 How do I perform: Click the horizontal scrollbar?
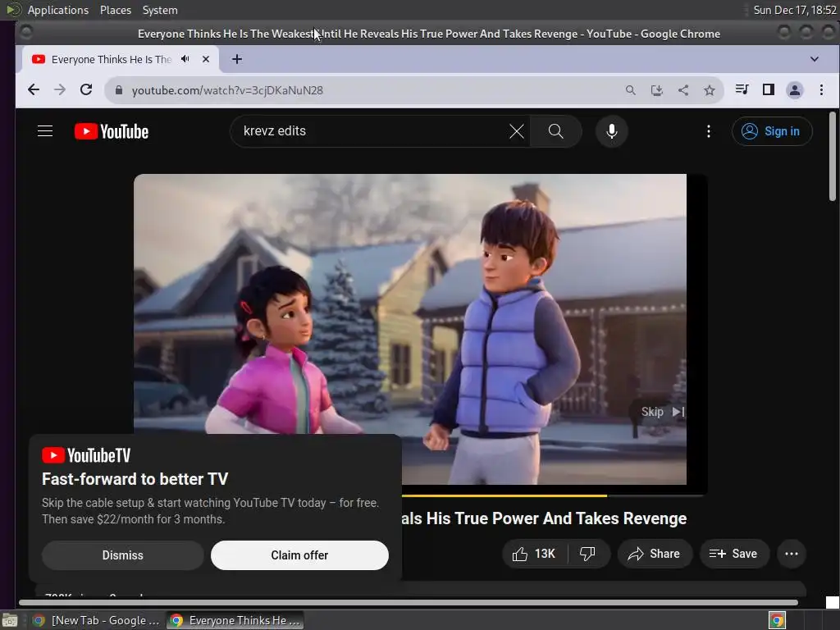pyautogui.click(x=409, y=603)
